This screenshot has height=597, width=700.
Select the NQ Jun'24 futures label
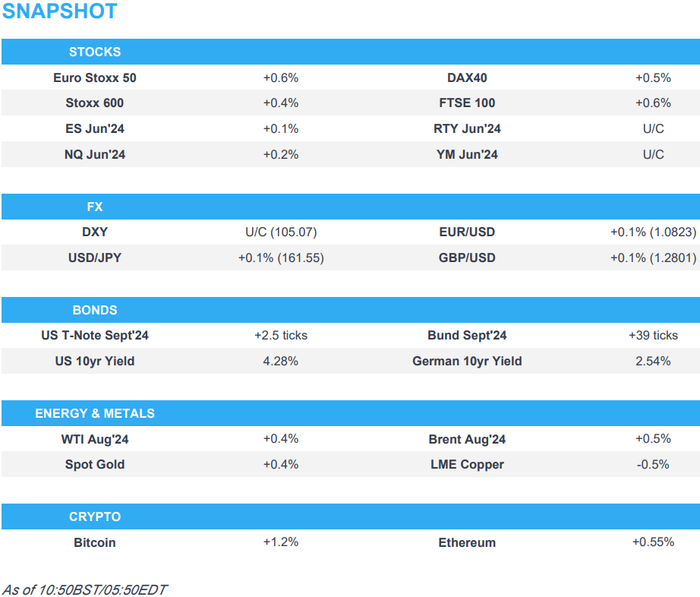tap(95, 155)
